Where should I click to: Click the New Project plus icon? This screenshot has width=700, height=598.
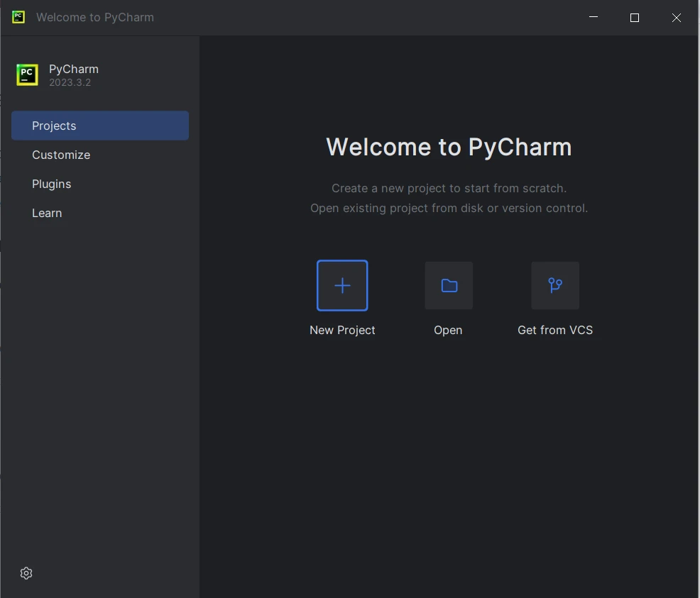tap(342, 285)
